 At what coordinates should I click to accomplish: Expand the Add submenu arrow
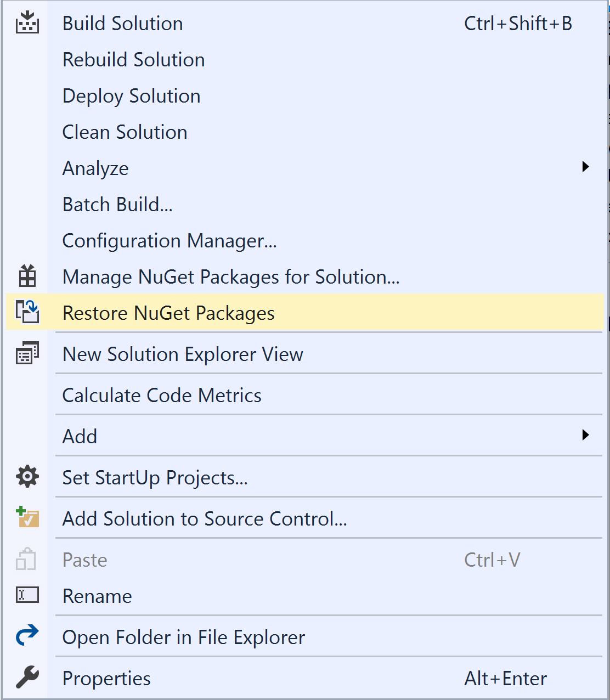[x=586, y=435]
